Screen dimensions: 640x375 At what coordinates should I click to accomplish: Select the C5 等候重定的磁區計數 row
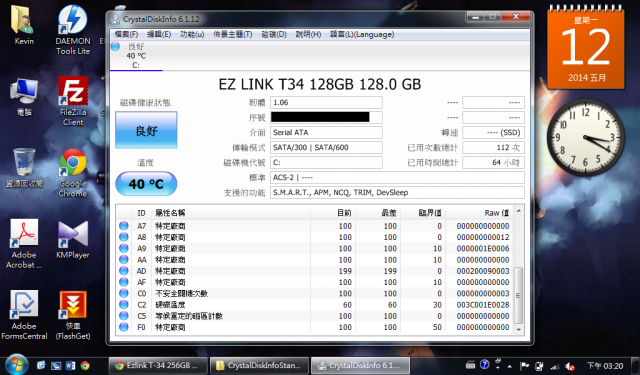[314, 316]
